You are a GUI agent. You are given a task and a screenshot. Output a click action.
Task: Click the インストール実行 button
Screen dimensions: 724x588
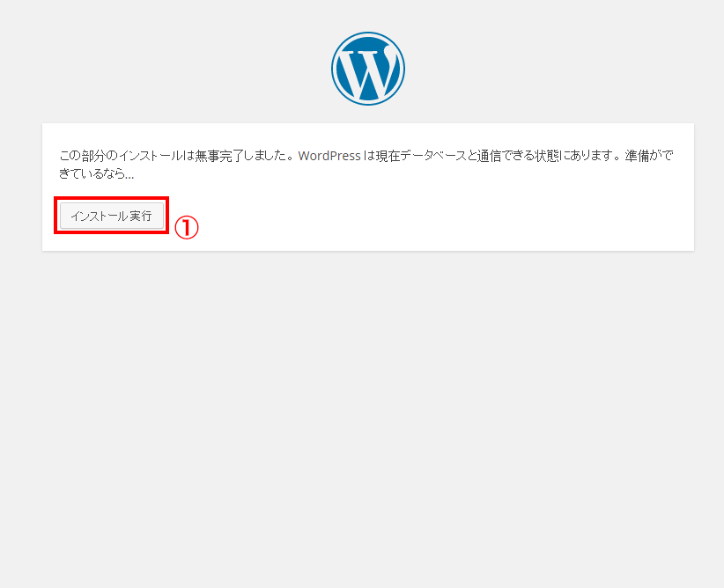point(112,216)
